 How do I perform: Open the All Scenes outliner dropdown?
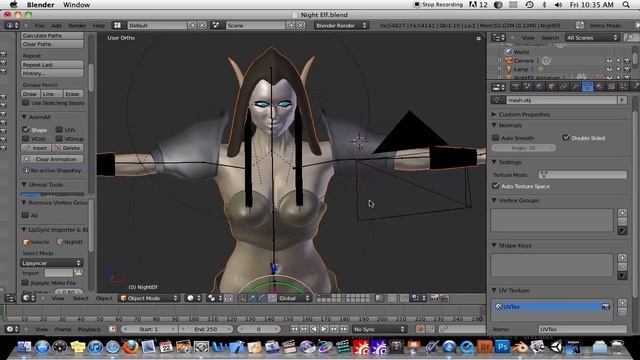592,38
